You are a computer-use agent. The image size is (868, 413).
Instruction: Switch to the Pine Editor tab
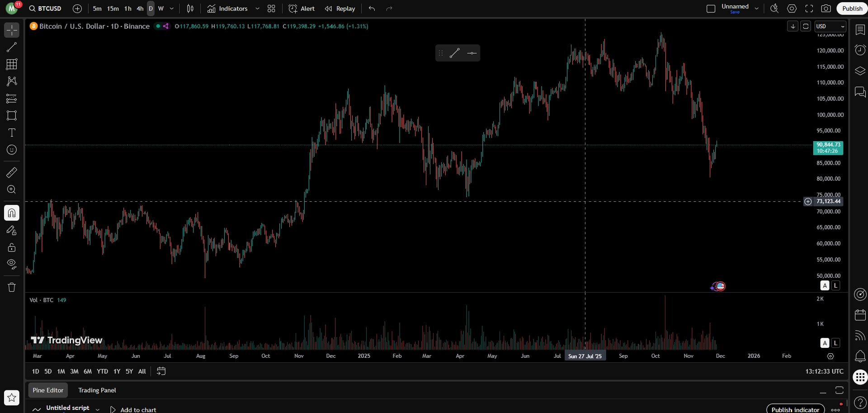(48, 390)
